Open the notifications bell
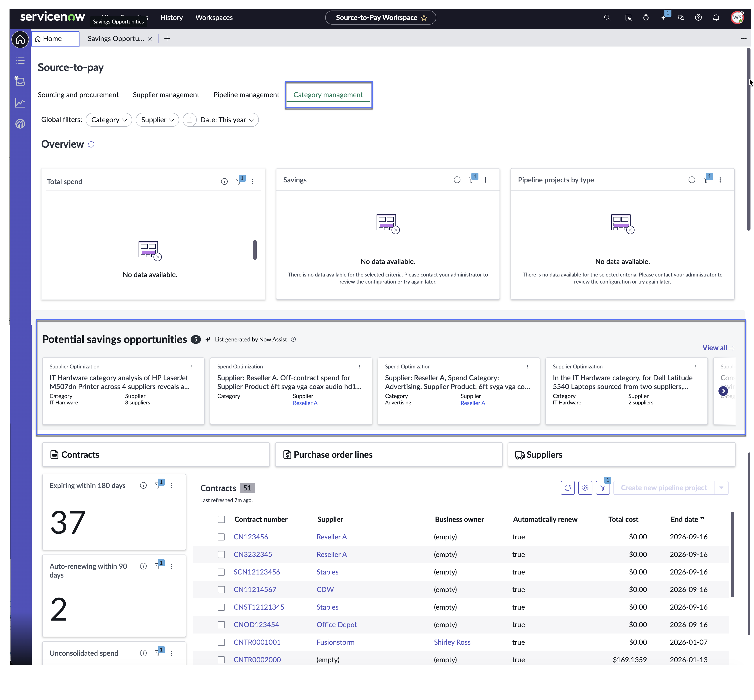754x700 pixels. coord(716,18)
